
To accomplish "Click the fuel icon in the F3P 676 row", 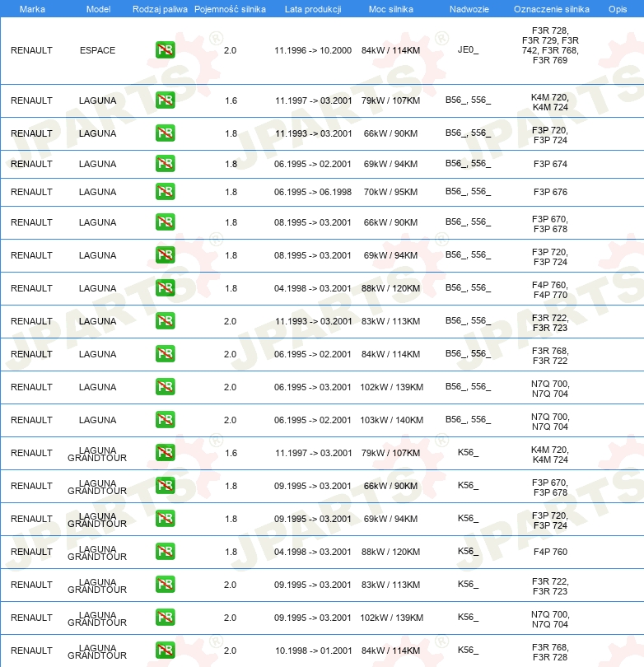I will (x=165, y=192).
